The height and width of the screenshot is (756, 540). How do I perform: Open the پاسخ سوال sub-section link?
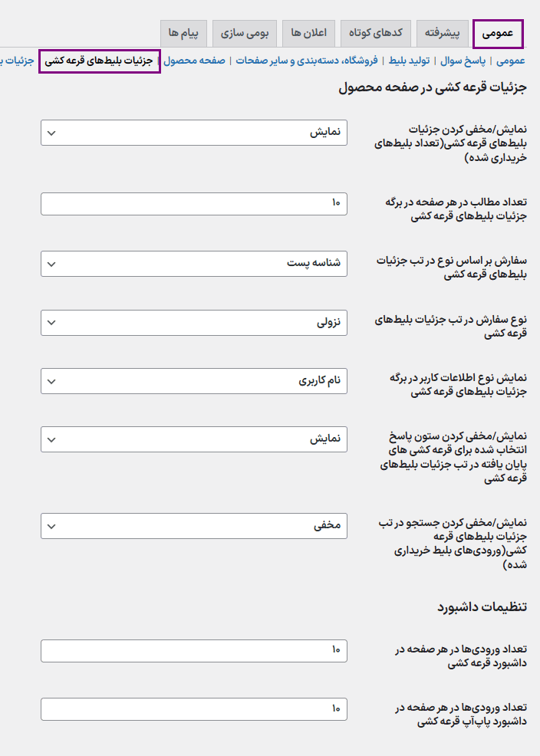click(466, 61)
